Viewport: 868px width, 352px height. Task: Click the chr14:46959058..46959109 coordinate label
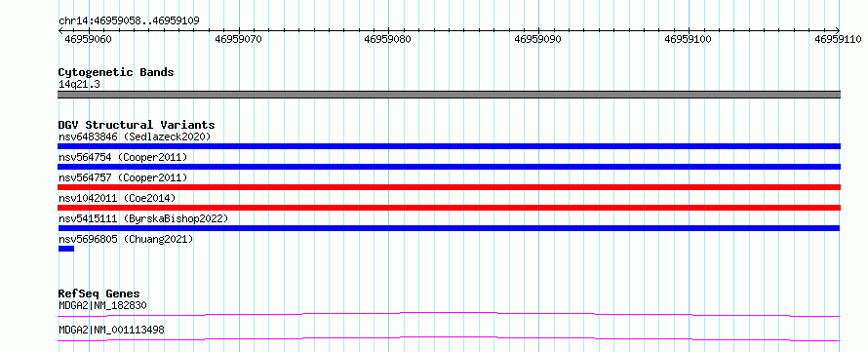click(129, 21)
